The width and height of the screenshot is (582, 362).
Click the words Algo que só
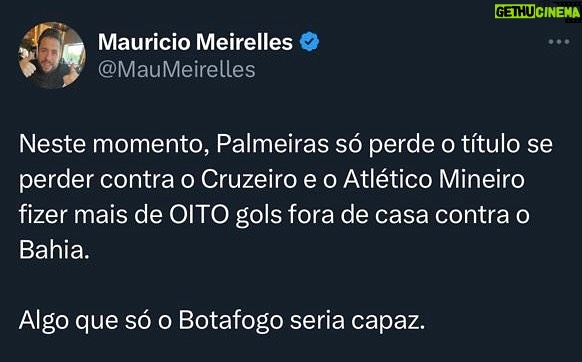85,321
